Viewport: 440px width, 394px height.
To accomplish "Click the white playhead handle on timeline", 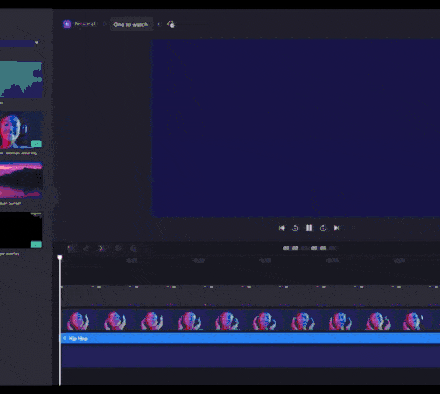I will 60,257.
